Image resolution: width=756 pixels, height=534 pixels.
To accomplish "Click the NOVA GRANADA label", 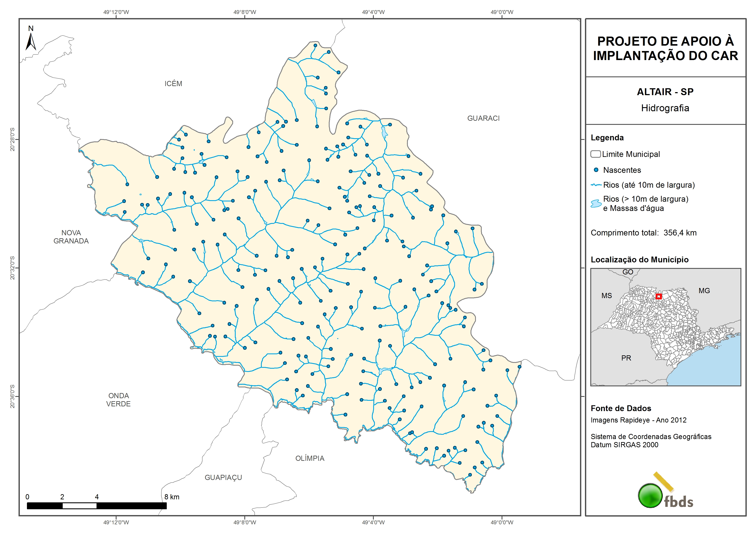I will coord(71,237).
